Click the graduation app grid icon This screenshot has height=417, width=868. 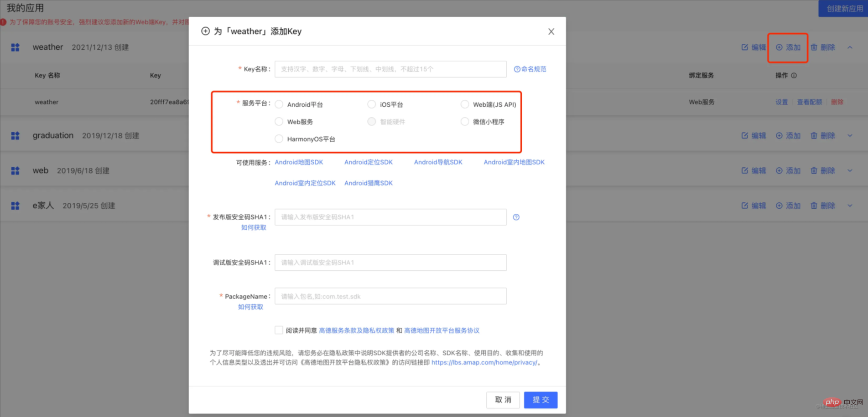click(x=15, y=136)
